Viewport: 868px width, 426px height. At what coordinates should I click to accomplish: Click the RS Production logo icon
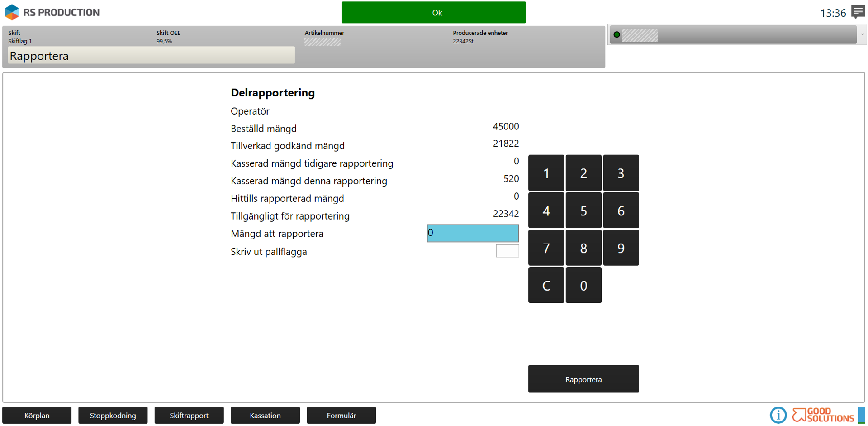tap(12, 12)
